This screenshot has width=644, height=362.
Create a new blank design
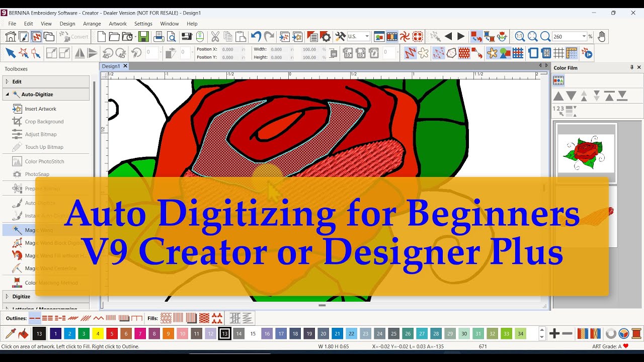click(102, 36)
